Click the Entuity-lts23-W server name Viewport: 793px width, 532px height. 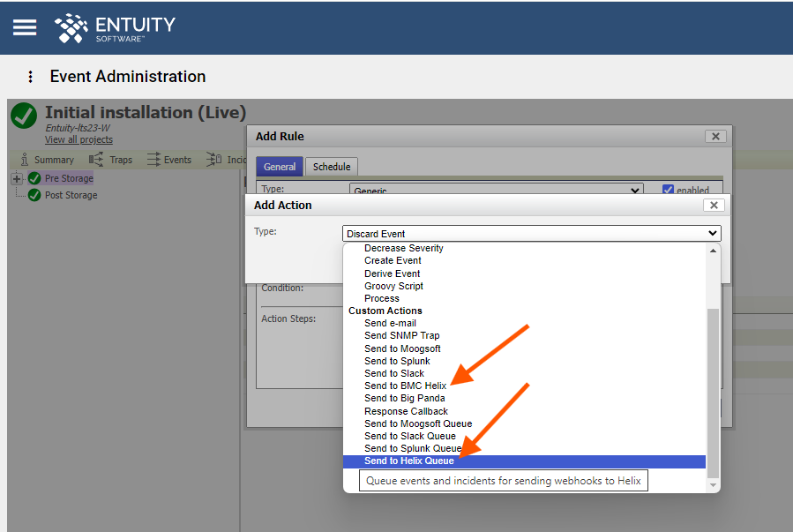[78, 128]
